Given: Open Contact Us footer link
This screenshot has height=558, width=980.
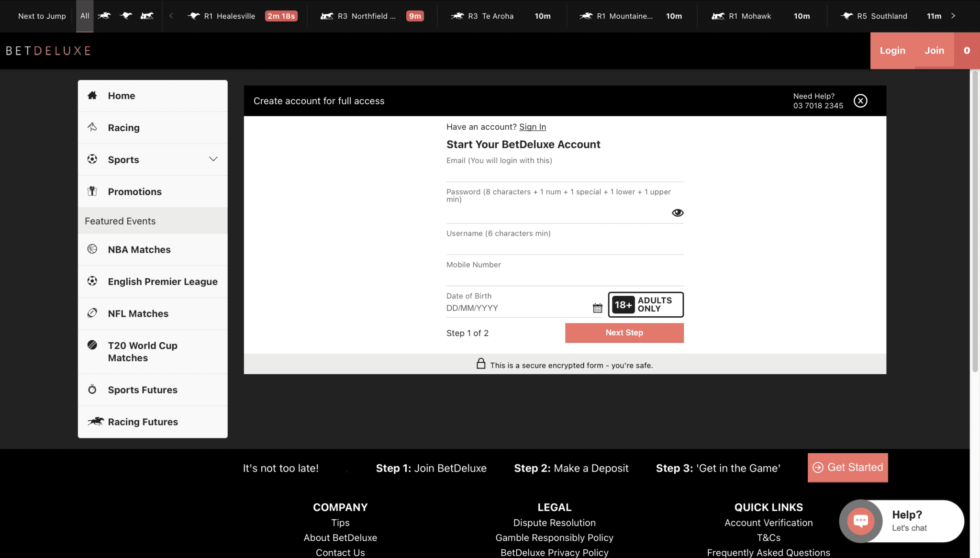Looking at the screenshot, I should (340, 553).
